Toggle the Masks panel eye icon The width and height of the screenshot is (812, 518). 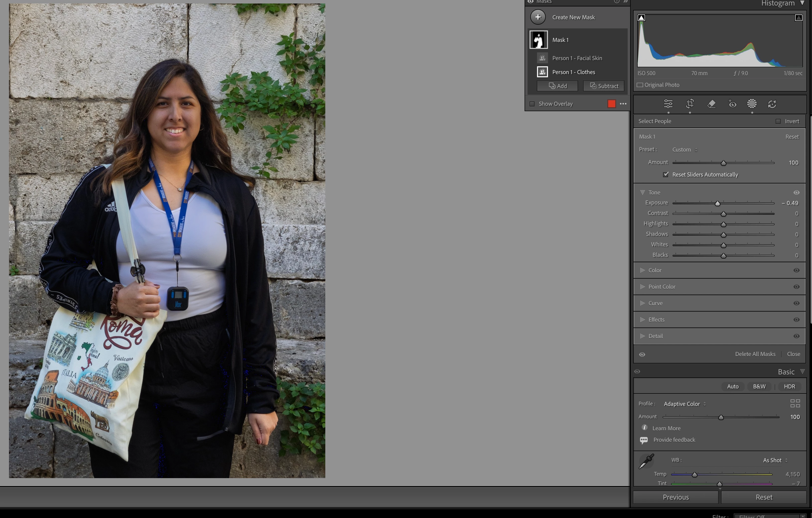pos(531,2)
